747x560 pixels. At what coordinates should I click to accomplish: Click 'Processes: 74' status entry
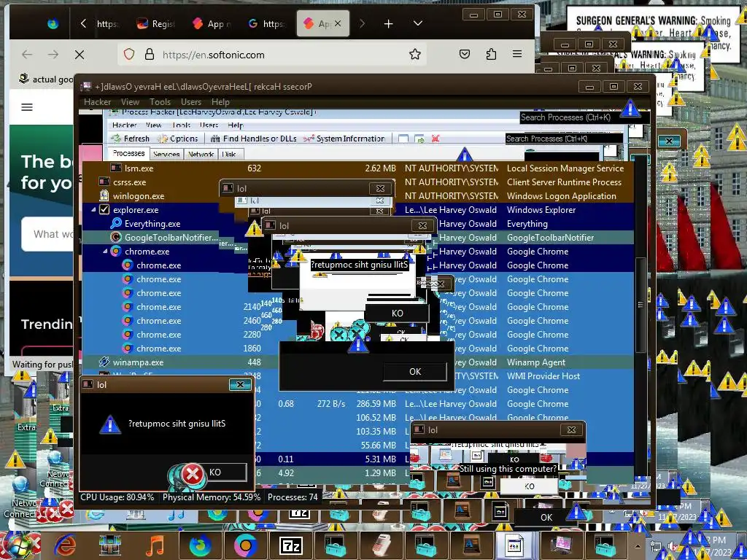pos(293,497)
